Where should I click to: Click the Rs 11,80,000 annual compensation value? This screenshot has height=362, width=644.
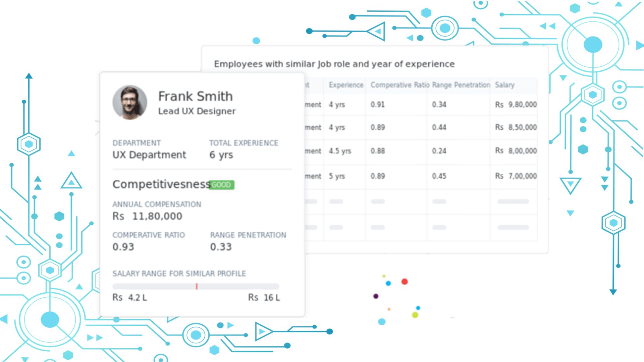coord(147,216)
